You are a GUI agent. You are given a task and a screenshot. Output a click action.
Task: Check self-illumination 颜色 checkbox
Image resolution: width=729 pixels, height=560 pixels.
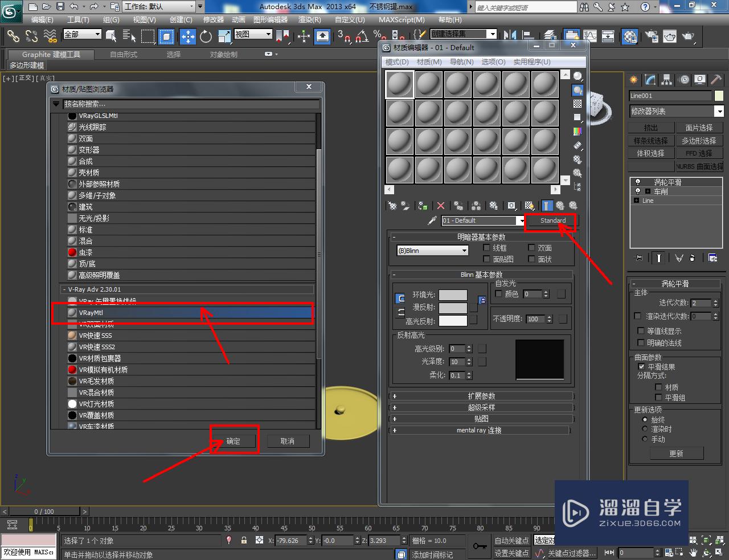(499, 294)
